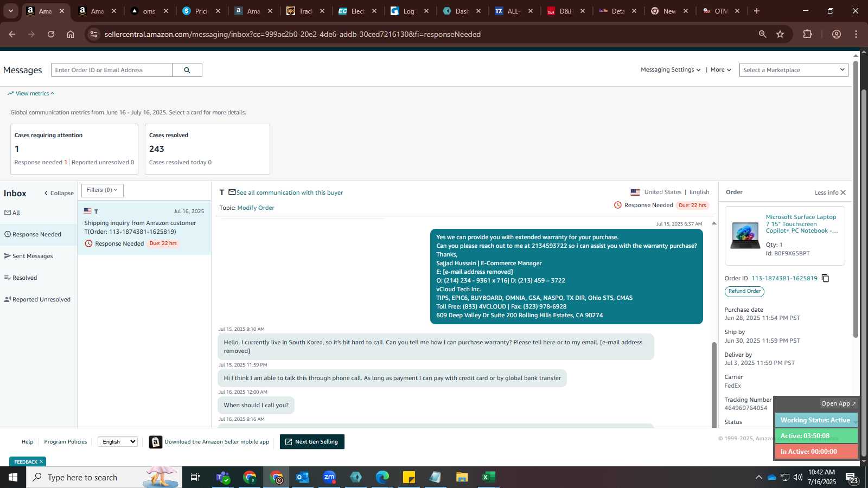Dismiss the FEEDBACK tab with its X
The image size is (868, 488).
(x=41, y=461)
